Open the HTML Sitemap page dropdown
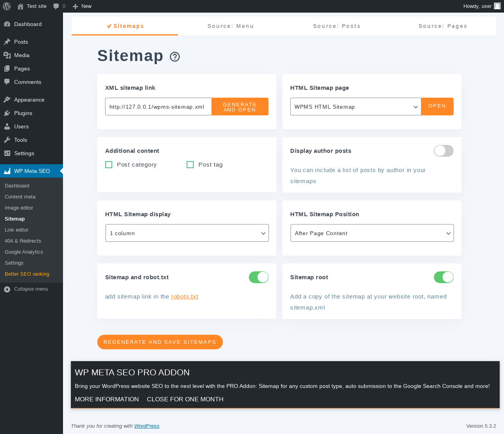The height and width of the screenshot is (434, 504). click(x=356, y=107)
